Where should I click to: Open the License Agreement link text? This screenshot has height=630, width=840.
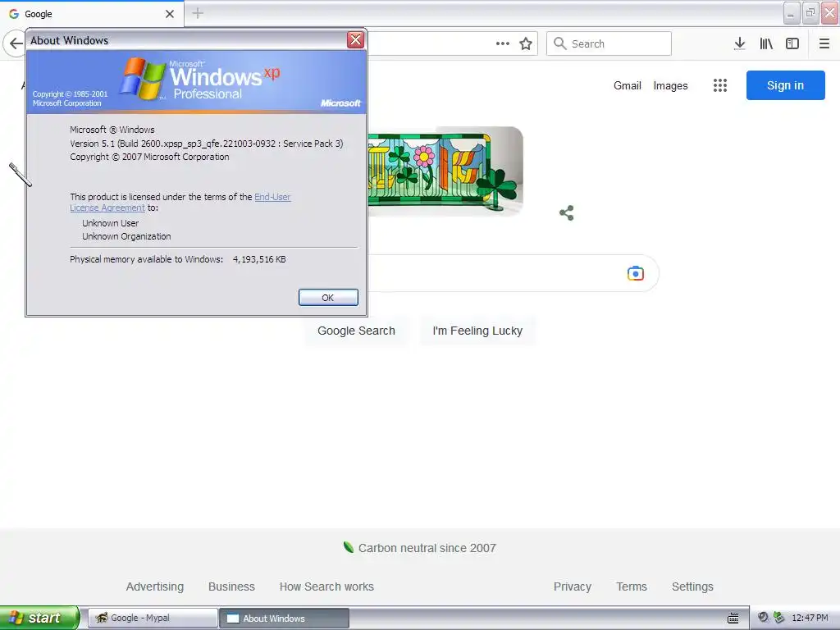click(x=107, y=208)
